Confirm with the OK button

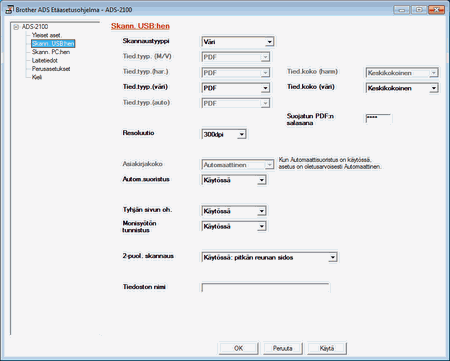coord(238,348)
